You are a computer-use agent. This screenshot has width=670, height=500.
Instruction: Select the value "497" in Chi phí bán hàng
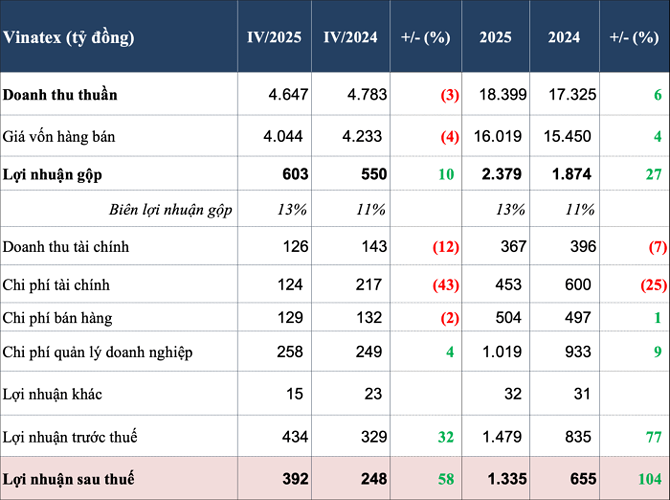tap(578, 317)
